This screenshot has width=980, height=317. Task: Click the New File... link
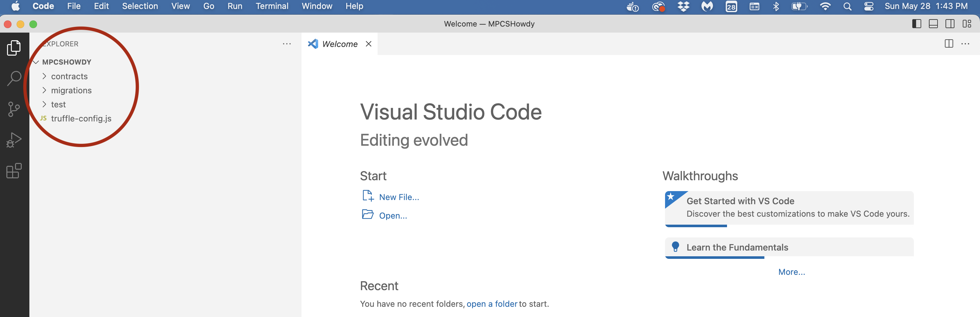click(399, 197)
